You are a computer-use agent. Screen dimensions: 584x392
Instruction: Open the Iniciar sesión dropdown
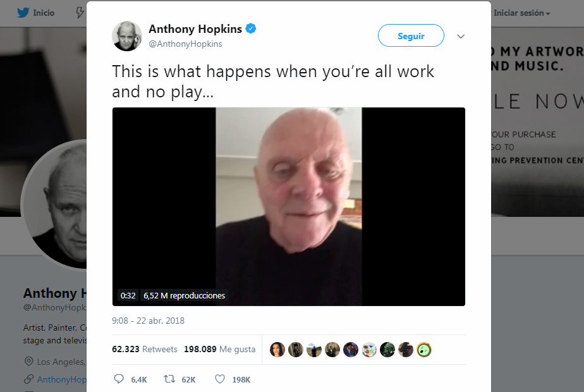[x=522, y=13]
